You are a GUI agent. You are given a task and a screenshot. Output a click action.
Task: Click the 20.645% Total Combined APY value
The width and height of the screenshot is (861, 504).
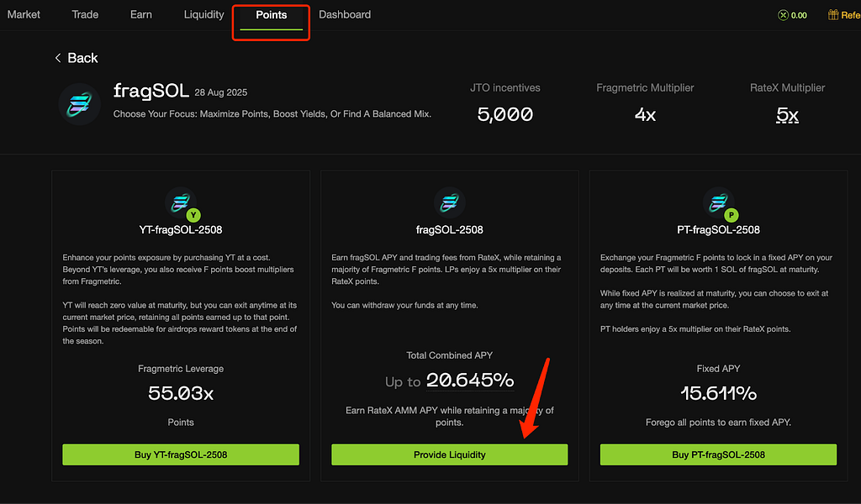[x=470, y=380]
